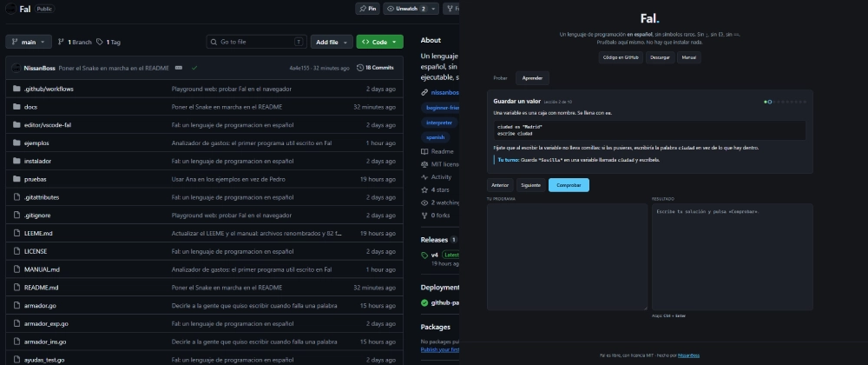The image size is (868, 365).
Task: Focus the Go to file search field
Action: point(256,42)
